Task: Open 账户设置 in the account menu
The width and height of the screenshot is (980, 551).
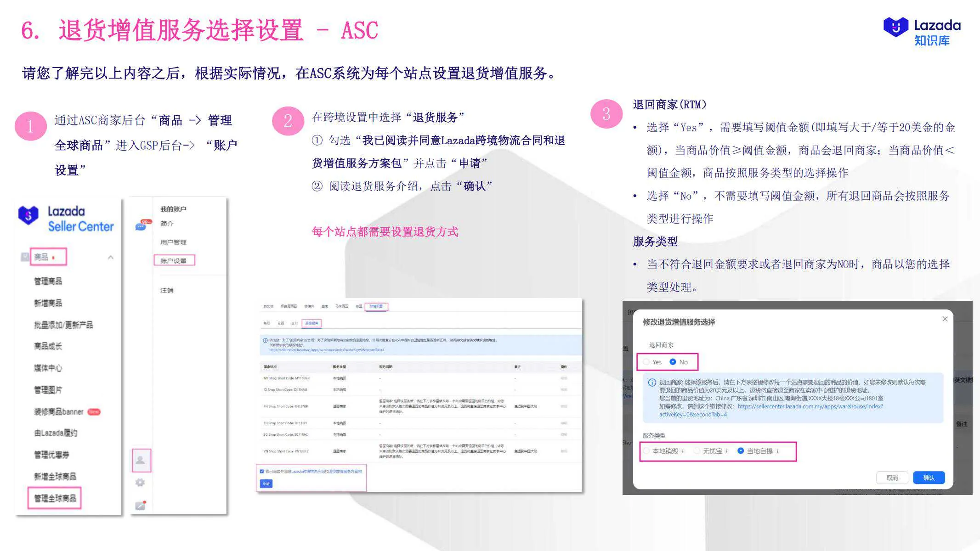Action: [x=173, y=260]
